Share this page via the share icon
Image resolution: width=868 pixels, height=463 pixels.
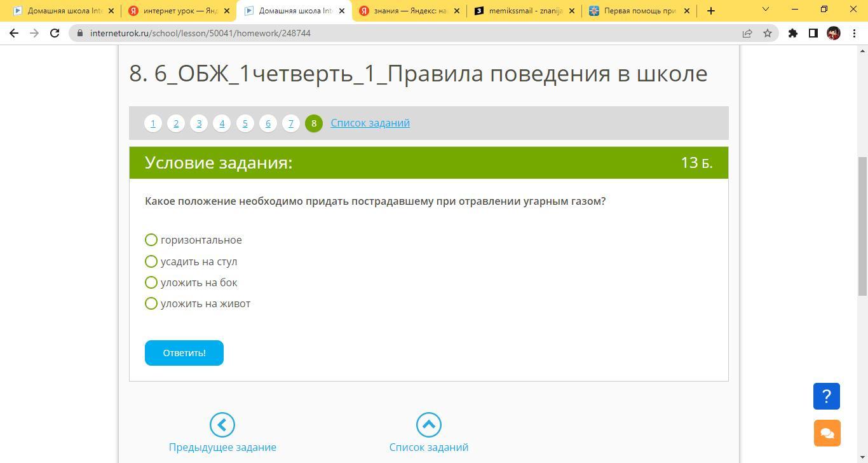(747, 33)
